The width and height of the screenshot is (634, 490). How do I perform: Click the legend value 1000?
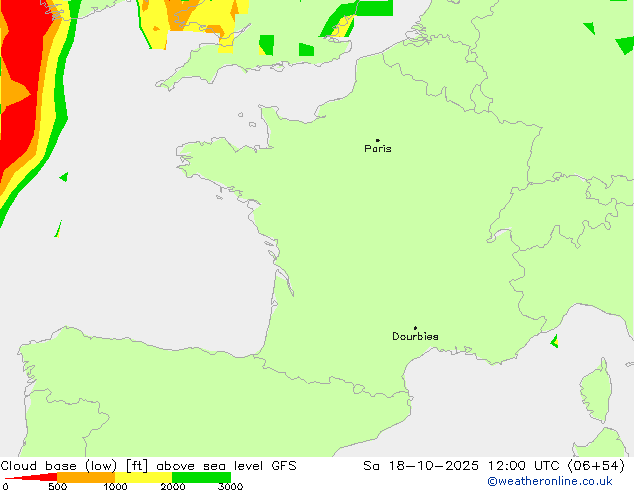click(115, 486)
